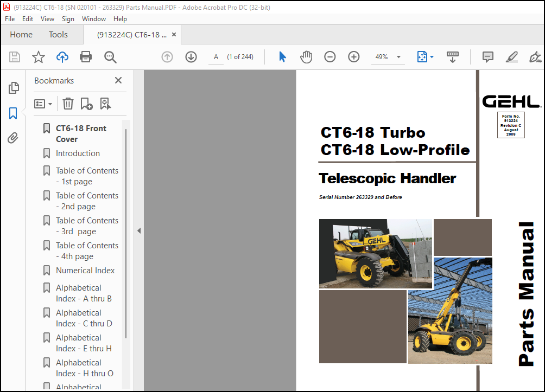
Task: Open Alphabetical Index E thru H bookmark
Action: click(84, 343)
